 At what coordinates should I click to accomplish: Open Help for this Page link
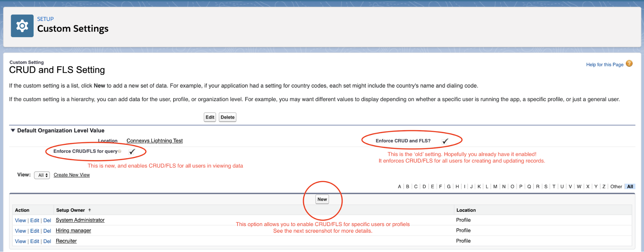[x=605, y=64]
